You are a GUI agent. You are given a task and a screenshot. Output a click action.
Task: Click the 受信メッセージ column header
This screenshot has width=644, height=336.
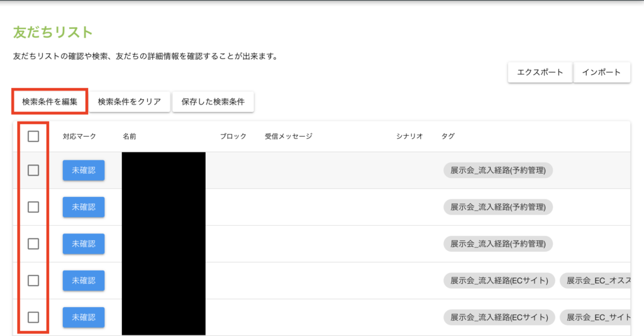pyautogui.click(x=288, y=136)
